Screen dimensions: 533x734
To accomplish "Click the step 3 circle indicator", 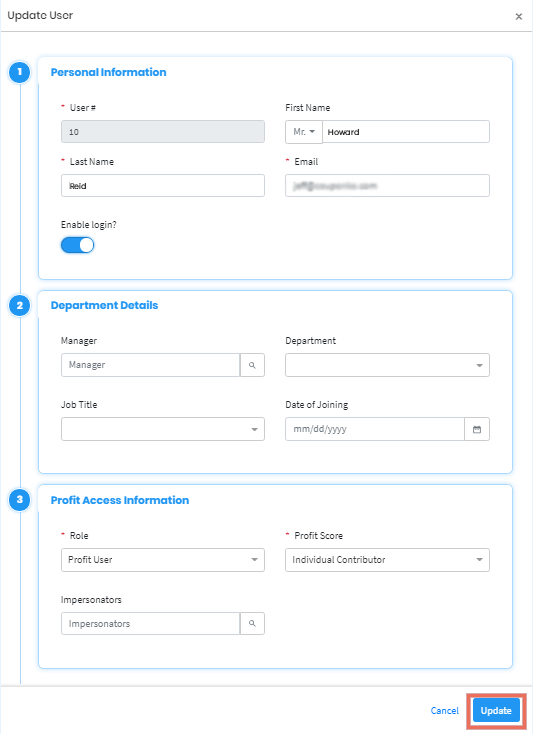I will [20, 499].
